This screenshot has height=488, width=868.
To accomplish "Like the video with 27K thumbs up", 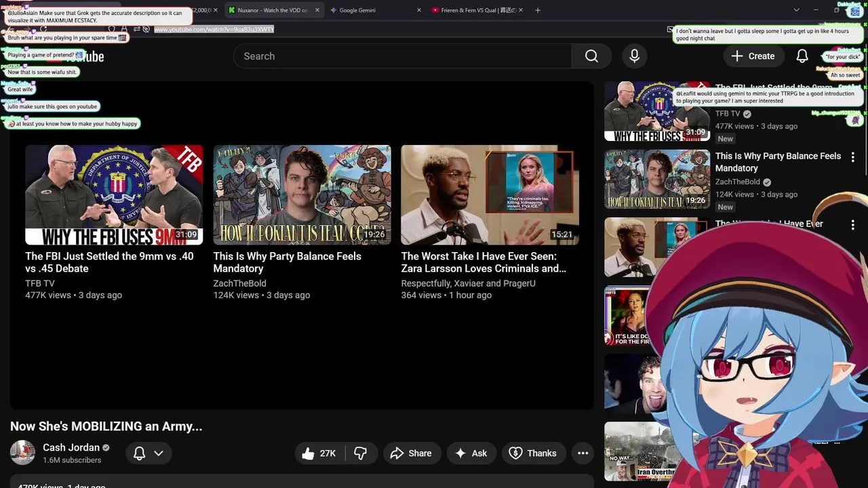I will point(319,453).
